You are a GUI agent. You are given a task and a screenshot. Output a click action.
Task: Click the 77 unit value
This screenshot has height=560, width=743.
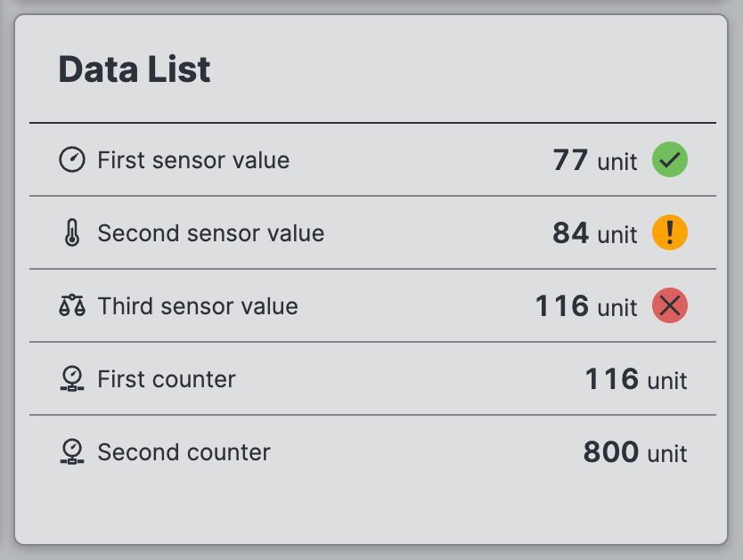(595, 161)
